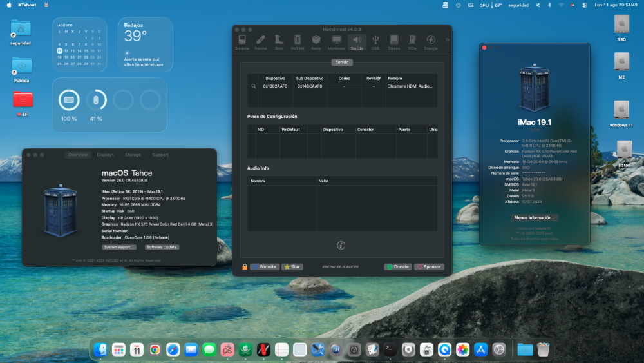This screenshot has width=644, height=363.
Task: Click the Dispositivo column header in sound table
Action: tap(275, 78)
